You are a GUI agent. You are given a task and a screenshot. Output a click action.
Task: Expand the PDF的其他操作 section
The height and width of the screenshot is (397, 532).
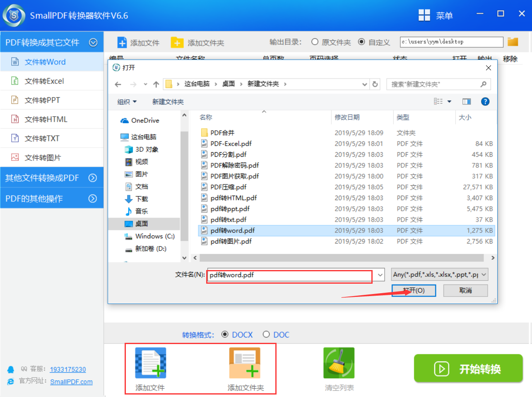[93, 198]
